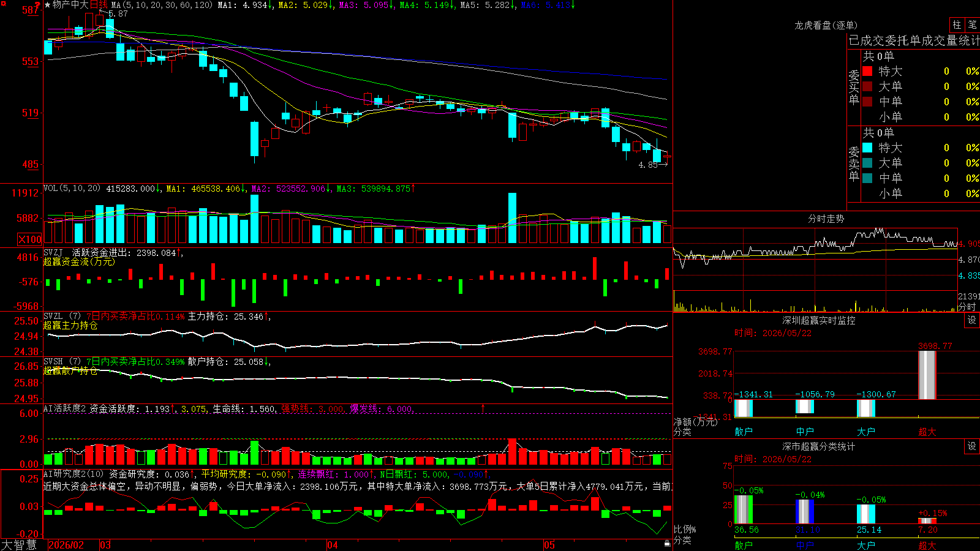This screenshot has height=551, width=980.
Task: Click the lock icon at the timeline's right end
Action: click(x=668, y=544)
